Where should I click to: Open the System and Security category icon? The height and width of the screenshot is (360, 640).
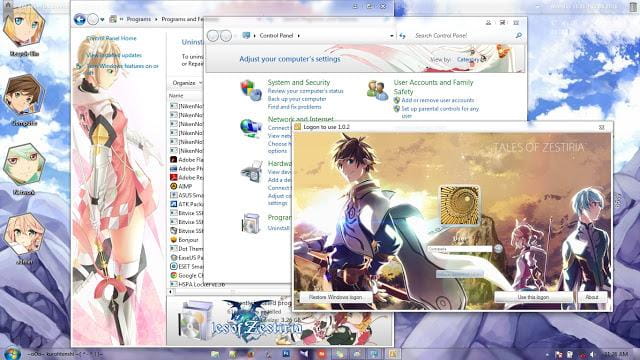pyautogui.click(x=251, y=90)
